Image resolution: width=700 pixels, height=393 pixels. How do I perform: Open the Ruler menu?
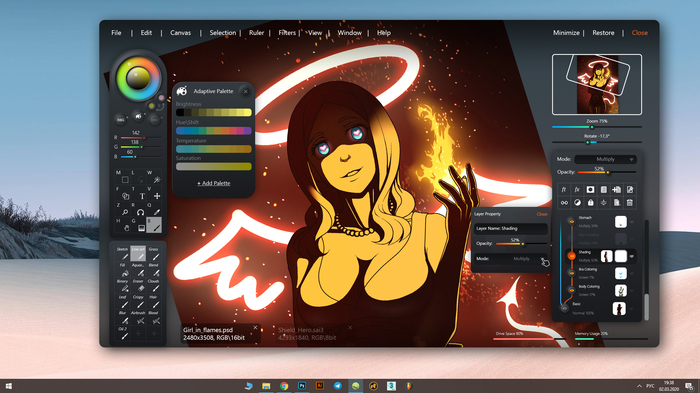click(x=256, y=33)
